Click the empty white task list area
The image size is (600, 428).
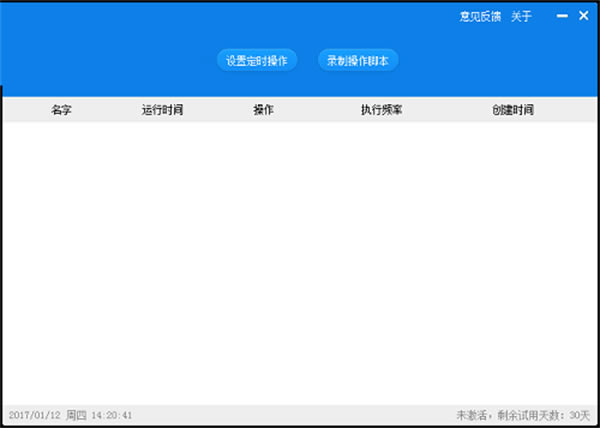point(300,260)
